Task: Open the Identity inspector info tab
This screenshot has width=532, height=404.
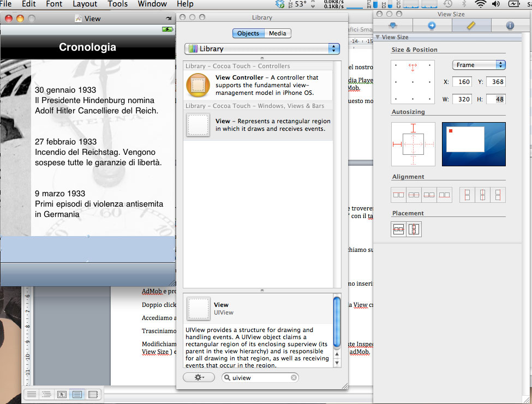Action: pos(510,26)
